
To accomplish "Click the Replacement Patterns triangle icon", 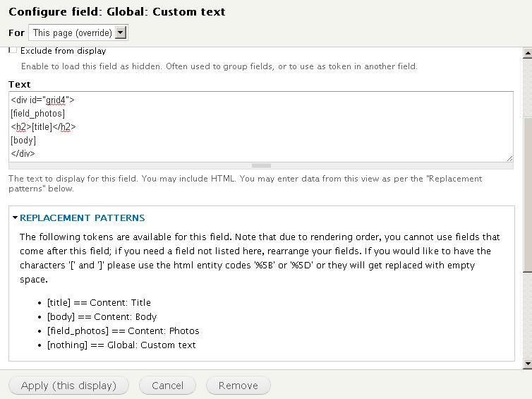I will point(15,218).
